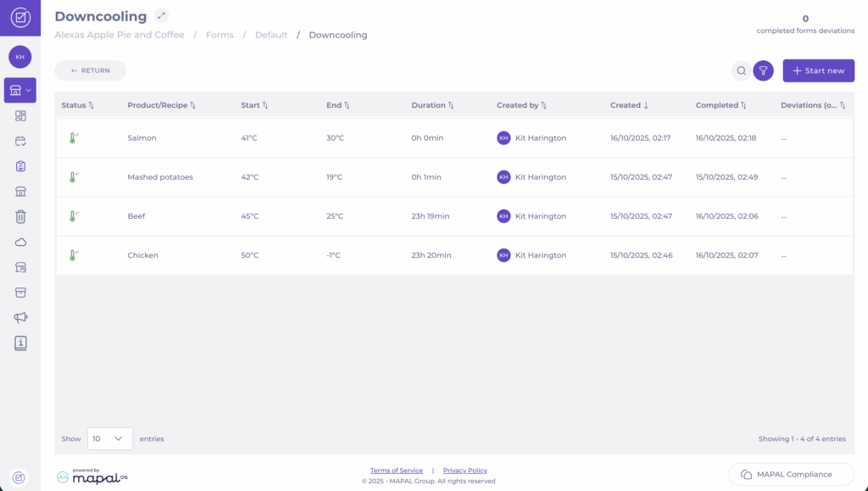This screenshot has width=868, height=491.
Task: Go to Forms in breadcrumb
Action: (220, 35)
